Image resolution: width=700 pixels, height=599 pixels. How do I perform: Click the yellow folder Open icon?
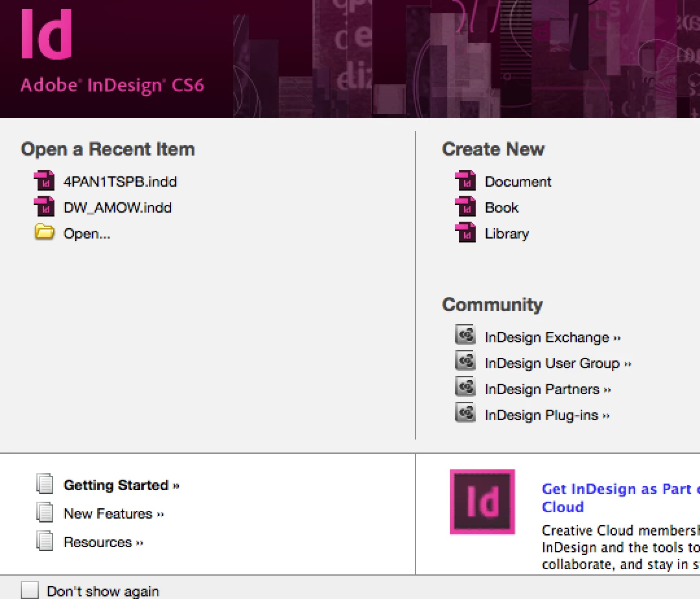coord(44,232)
